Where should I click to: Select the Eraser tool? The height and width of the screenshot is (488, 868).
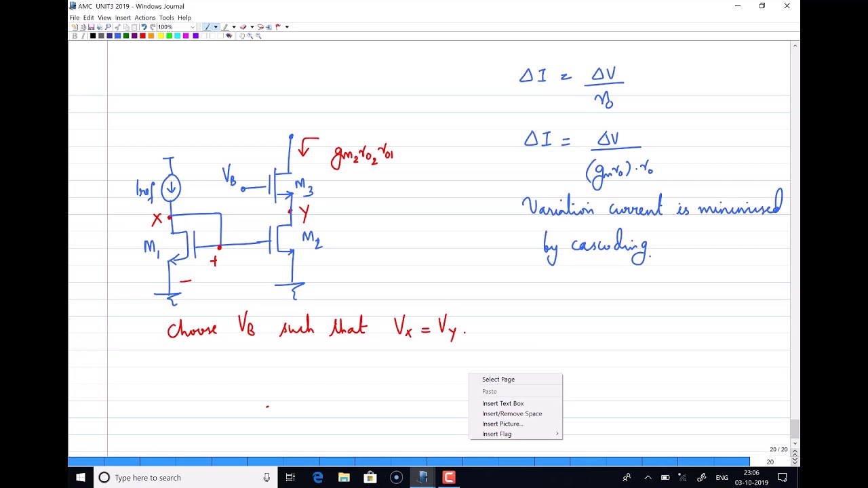coord(243,27)
